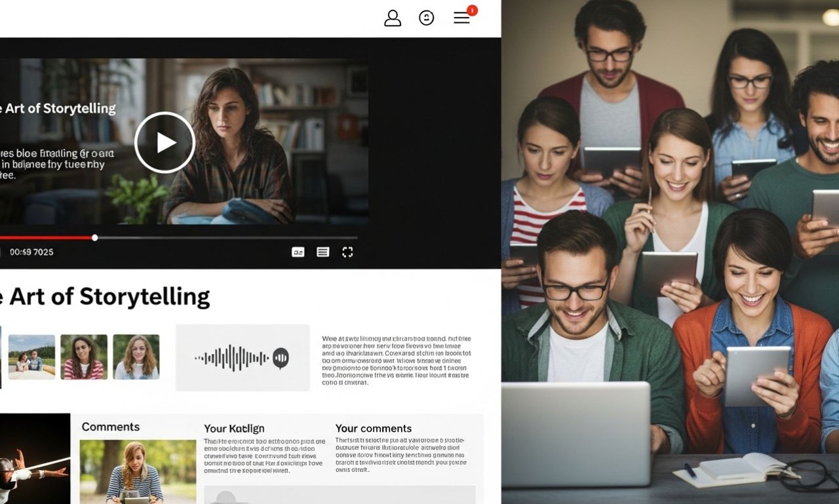
Task: Open the transcript lines icon
Action: 322,252
